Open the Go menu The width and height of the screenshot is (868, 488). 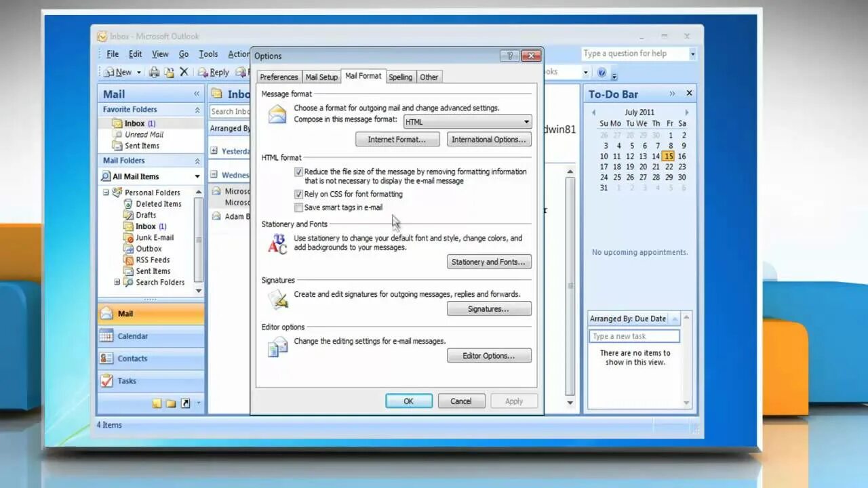point(184,54)
